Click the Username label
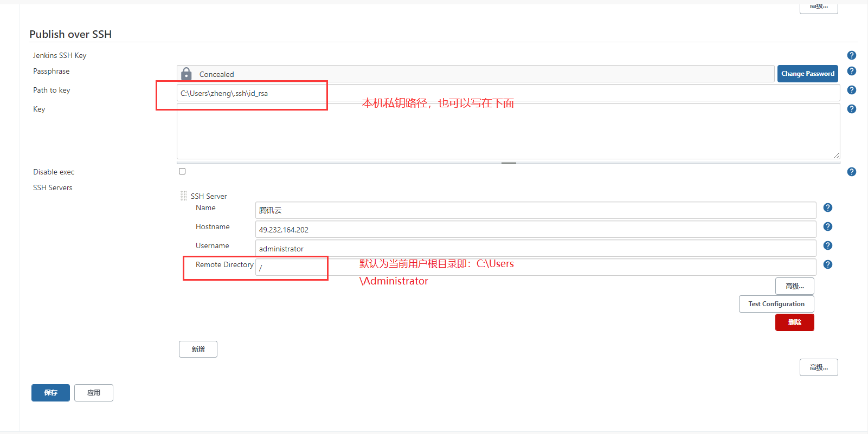The height and width of the screenshot is (434, 868). pyautogui.click(x=213, y=245)
